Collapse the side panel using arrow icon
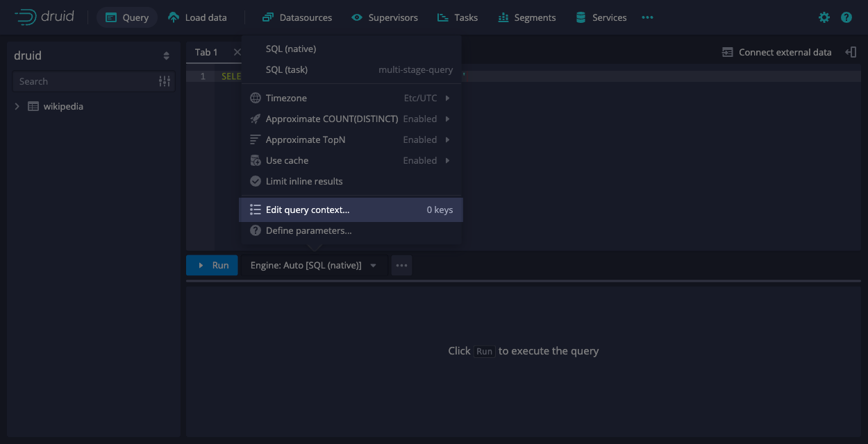 click(851, 52)
